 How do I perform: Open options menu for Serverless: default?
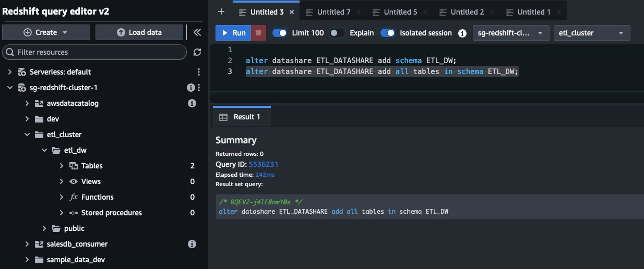[x=198, y=72]
